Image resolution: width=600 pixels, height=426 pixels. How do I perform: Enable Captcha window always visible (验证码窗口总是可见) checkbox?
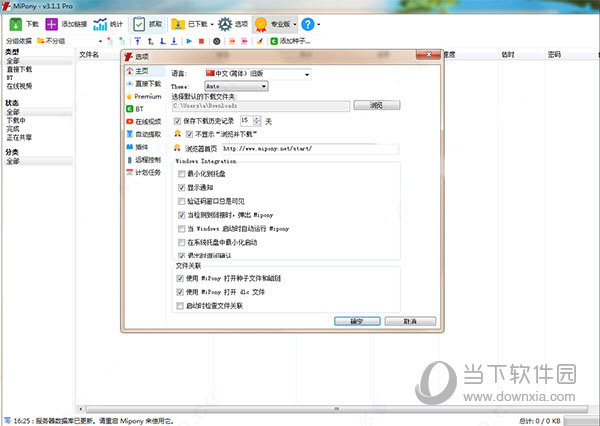coord(181,201)
